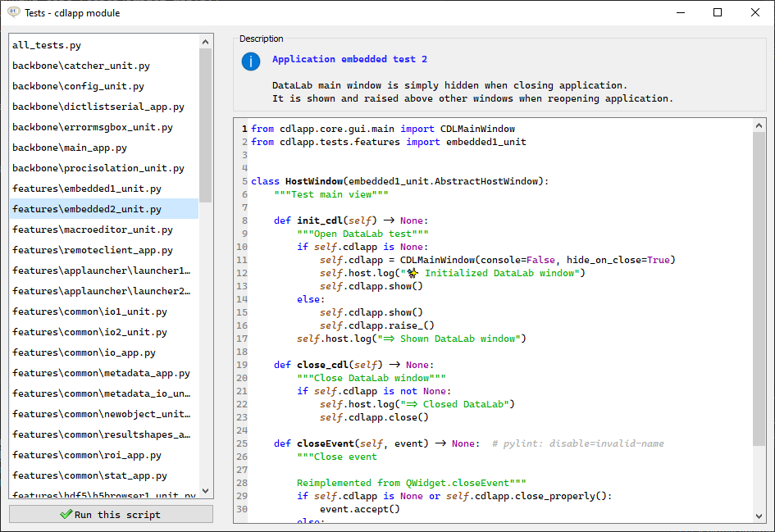Select features\applauncher\launcher2 entry
The width and height of the screenshot is (775, 532).
pos(104,291)
